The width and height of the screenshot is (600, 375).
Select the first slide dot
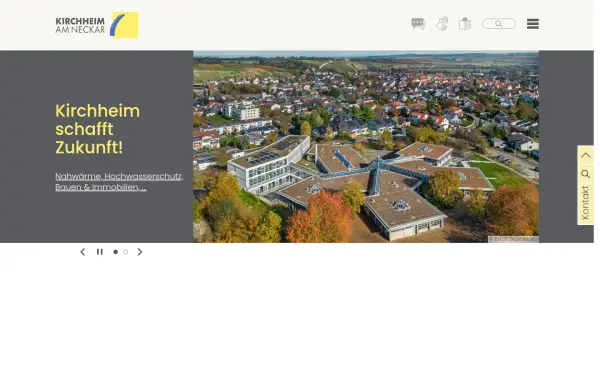coord(116,252)
